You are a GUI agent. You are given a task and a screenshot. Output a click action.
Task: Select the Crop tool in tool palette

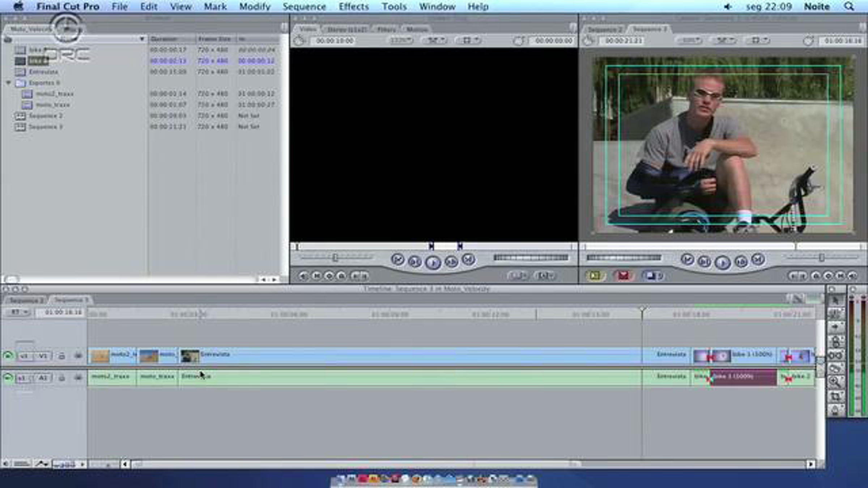835,397
